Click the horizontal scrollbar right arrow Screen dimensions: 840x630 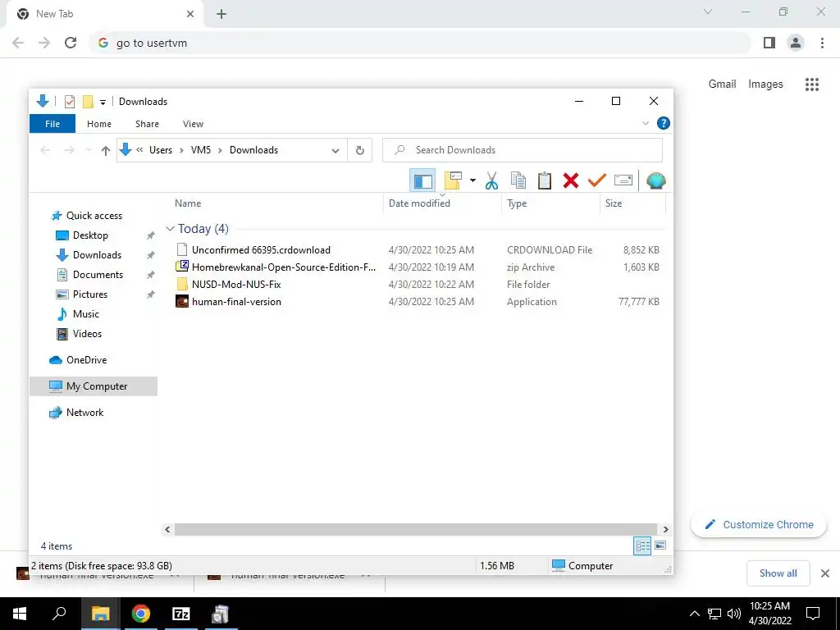point(664,529)
